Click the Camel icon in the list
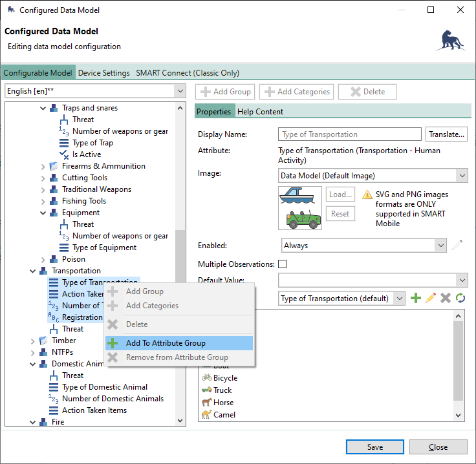476x464 pixels. coord(206,415)
